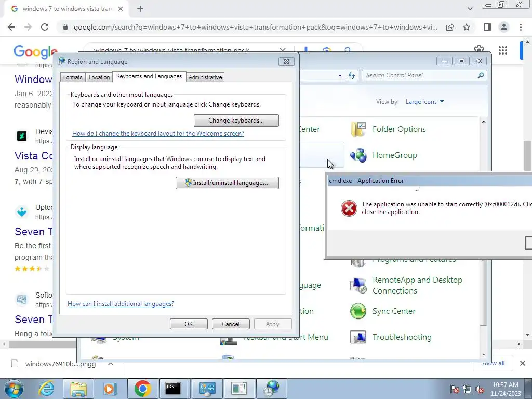Close the downloads bar
The image size is (532, 399).
(523, 363)
